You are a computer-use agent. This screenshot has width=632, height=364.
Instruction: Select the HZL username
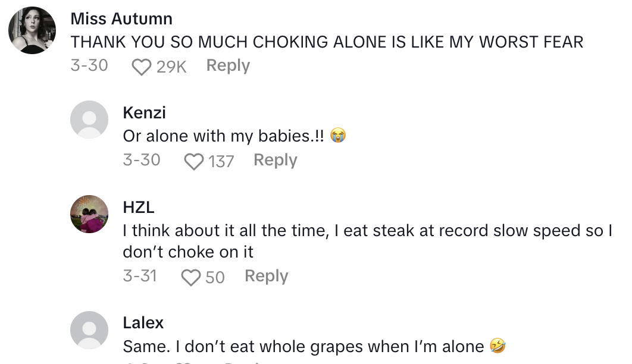pos(138,207)
